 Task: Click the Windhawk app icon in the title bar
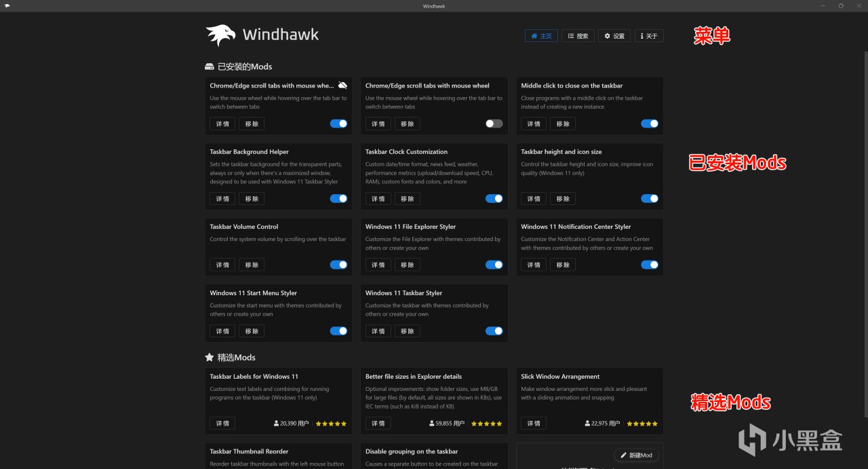coord(7,6)
